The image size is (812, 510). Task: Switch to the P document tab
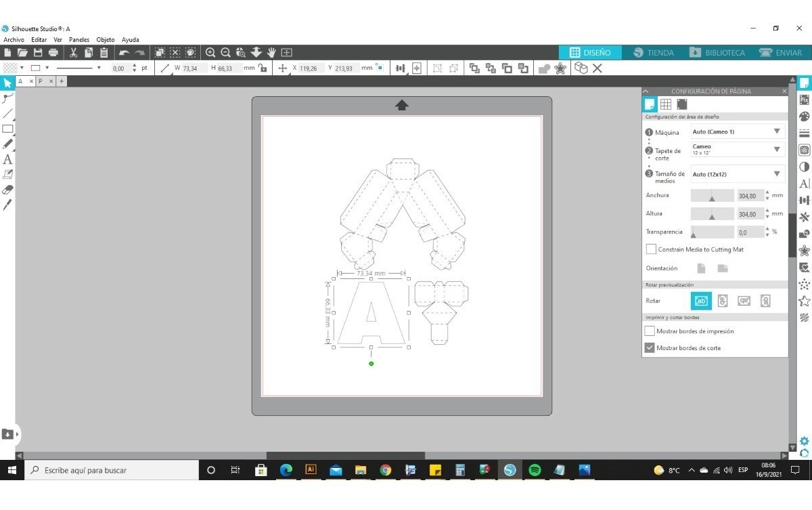tap(41, 81)
